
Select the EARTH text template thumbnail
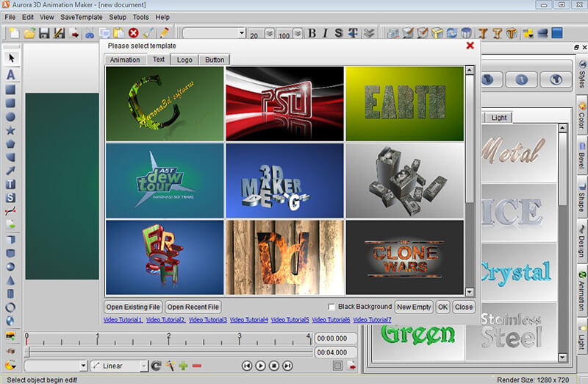tap(405, 104)
